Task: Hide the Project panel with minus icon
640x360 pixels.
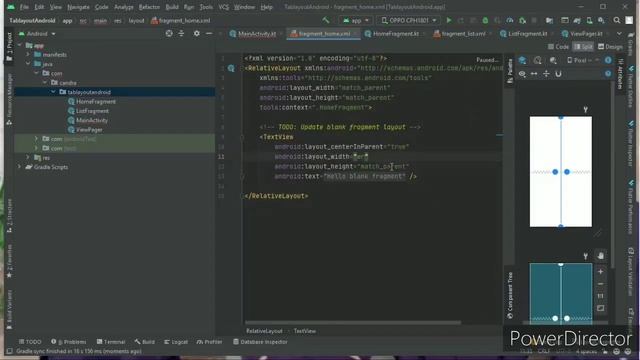Action: tap(209, 33)
